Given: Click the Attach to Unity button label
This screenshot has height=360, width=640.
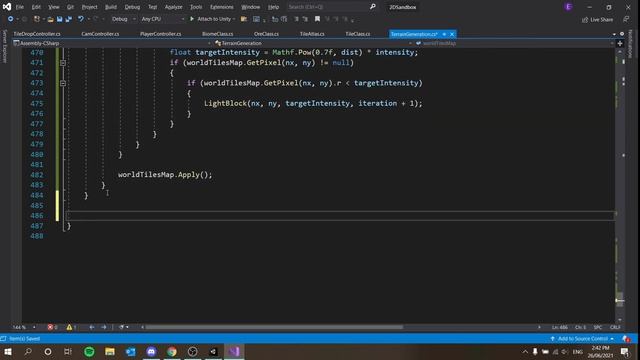Looking at the screenshot, I should pyautogui.click(x=214, y=19).
